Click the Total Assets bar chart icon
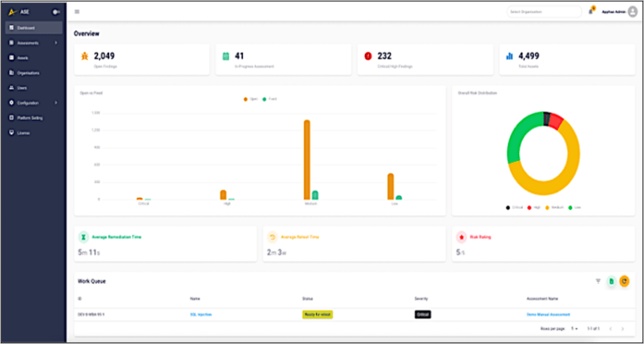 tap(509, 56)
